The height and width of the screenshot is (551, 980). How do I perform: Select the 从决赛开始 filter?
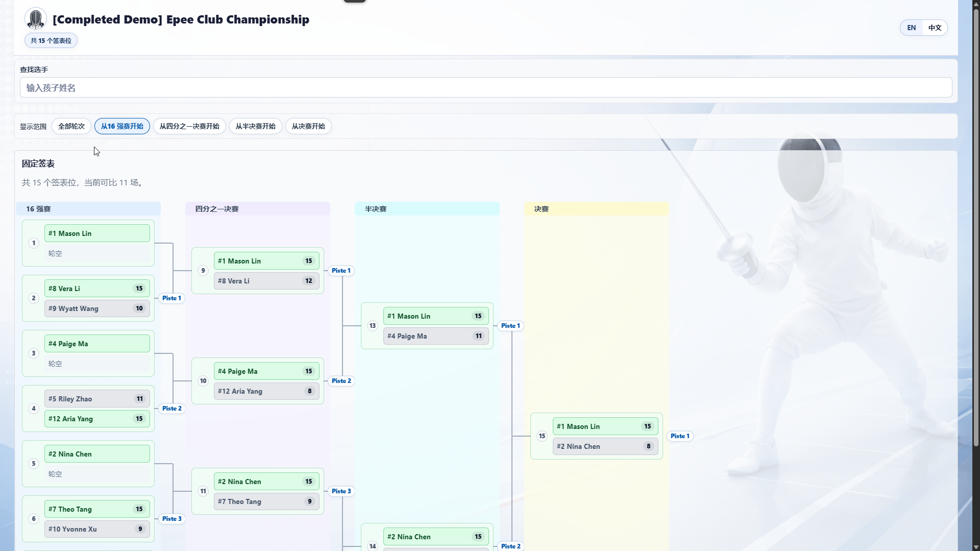[x=308, y=126]
